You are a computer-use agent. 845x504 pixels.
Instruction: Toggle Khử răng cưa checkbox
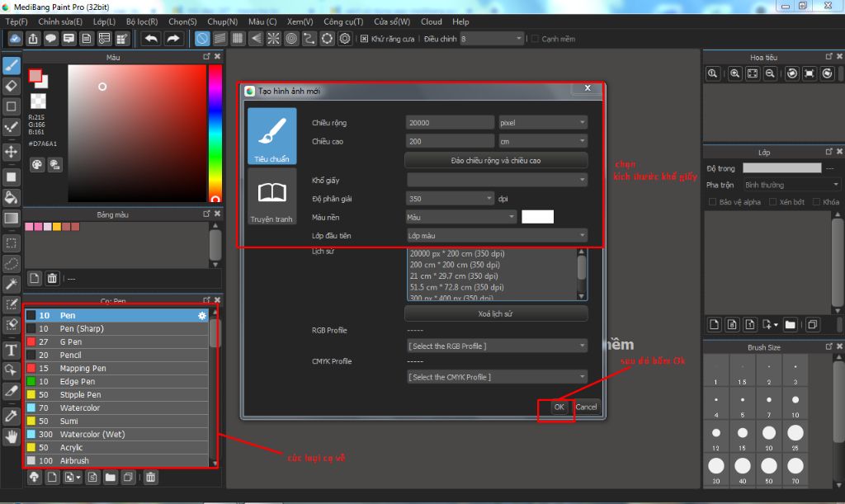364,39
